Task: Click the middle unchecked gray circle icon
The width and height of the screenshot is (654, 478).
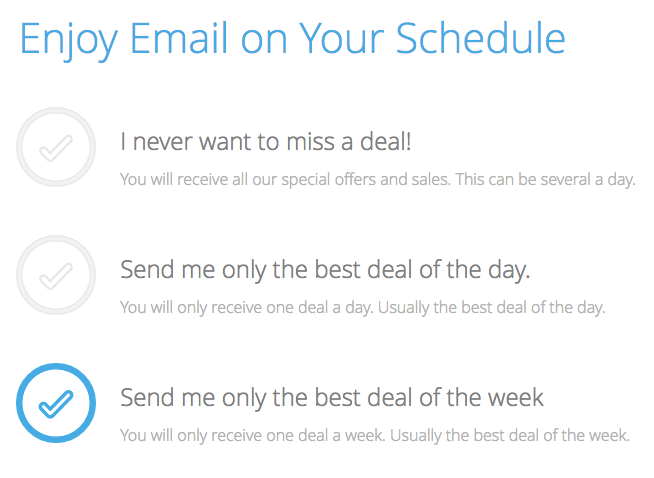Action: pyautogui.click(x=56, y=275)
